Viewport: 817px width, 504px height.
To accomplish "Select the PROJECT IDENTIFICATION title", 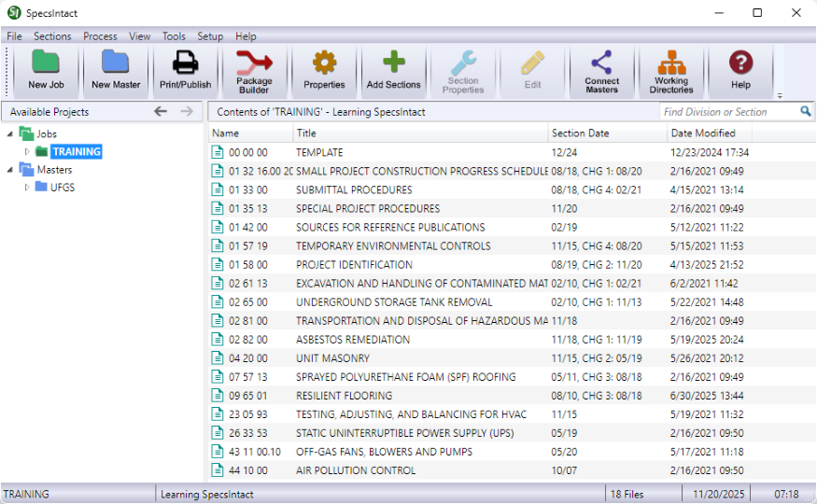I will pos(354,265).
